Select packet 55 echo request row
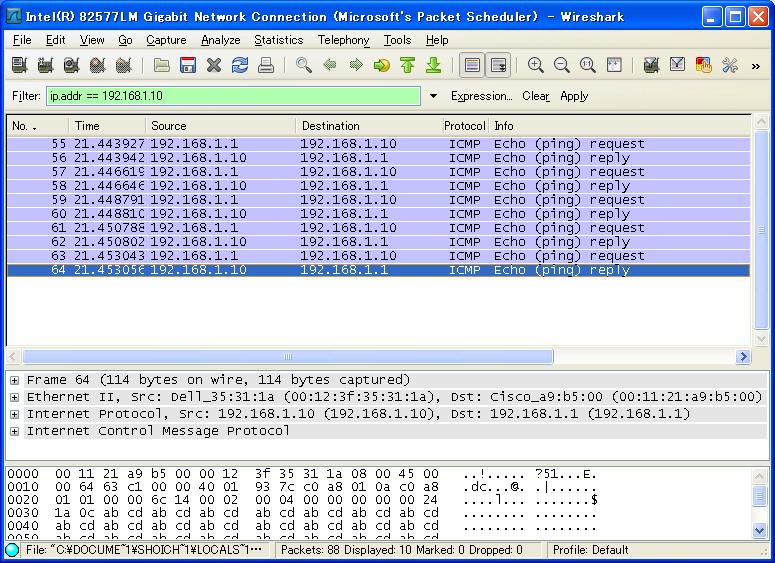The width and height of the screenshot is (775, 563). tap(379, 144)
